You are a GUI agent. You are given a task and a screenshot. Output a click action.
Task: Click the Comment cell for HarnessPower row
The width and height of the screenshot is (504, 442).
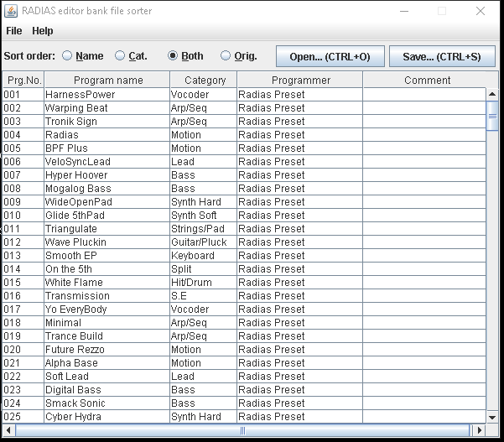[424, 95]
